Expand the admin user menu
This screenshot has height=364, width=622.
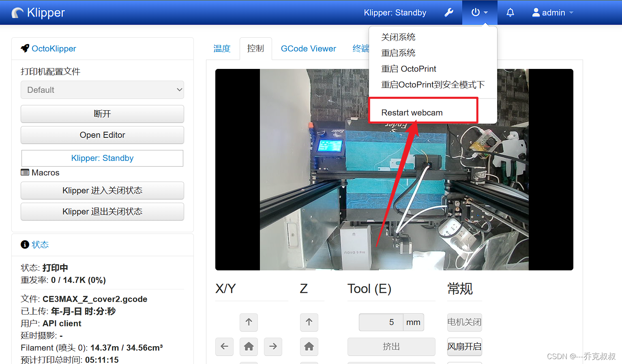552,13
